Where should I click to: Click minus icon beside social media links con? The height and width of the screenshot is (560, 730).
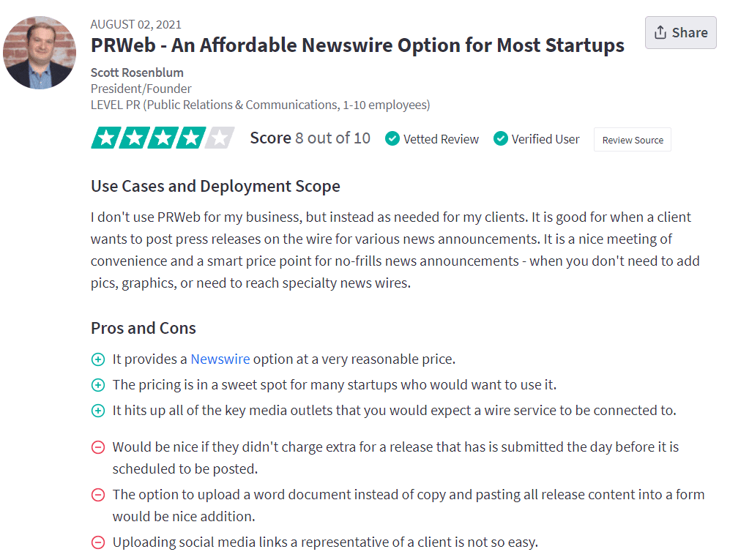point(98,542)
